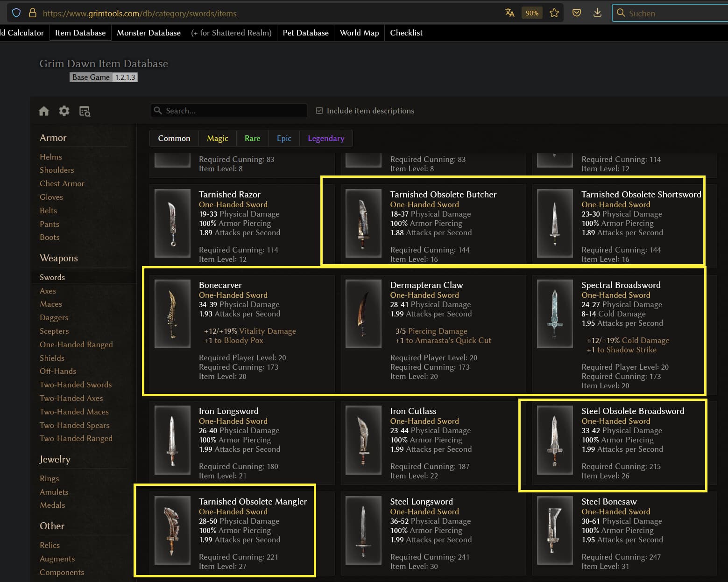Open the Boots category

[x=49, y=237]
